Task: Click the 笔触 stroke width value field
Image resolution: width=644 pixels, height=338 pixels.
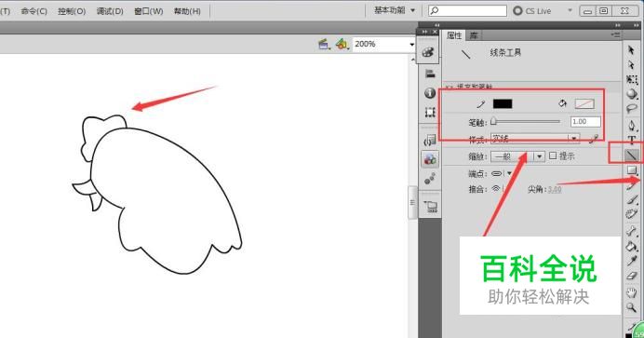Action: pos(585,122)
